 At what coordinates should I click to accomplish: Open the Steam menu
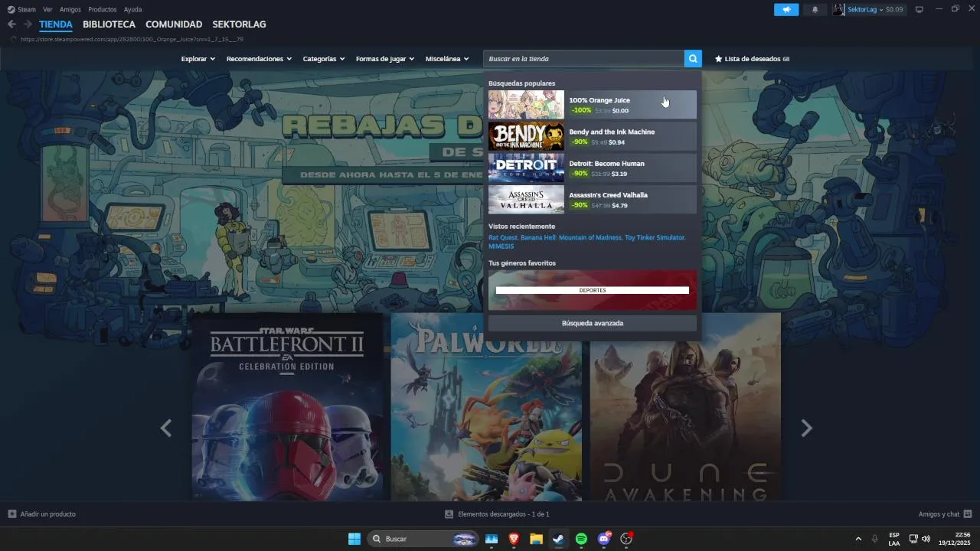[27, 9]
